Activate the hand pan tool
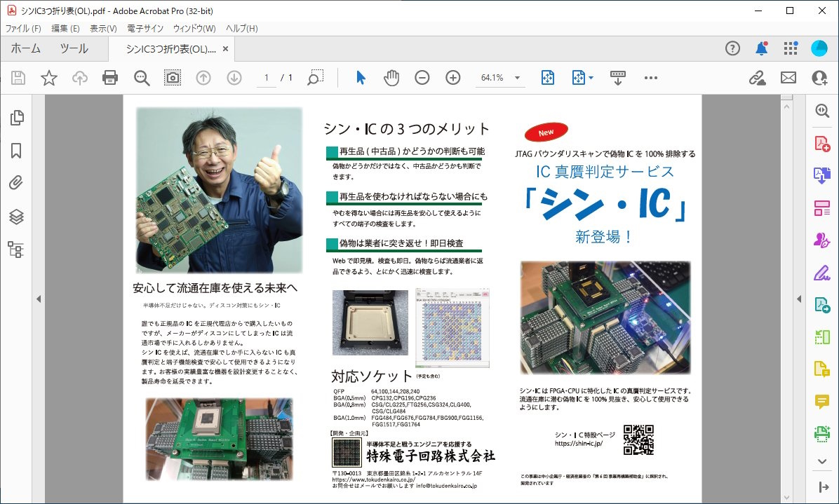Screen dimensions: 839x504 point(391,78)
